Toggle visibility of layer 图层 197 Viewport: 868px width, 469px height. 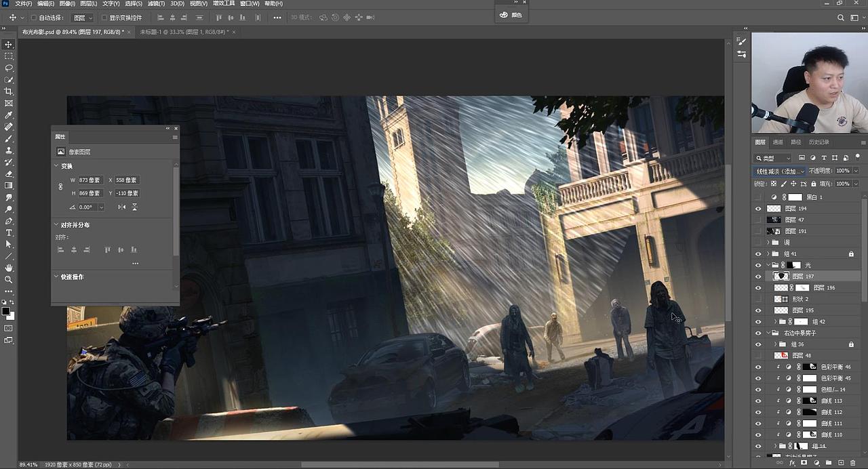(x=758, y=277)
